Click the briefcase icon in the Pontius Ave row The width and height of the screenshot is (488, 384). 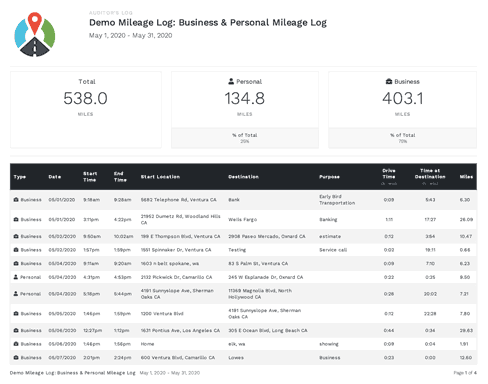[16, 330]
